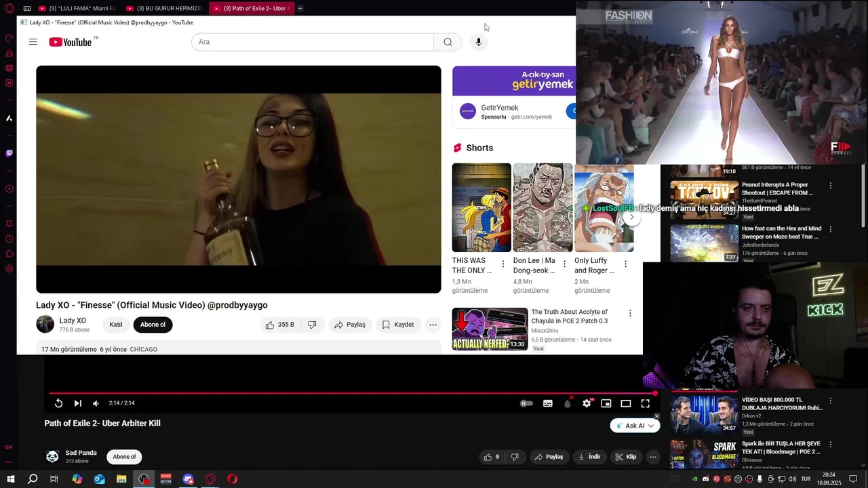Click Katıl button for Lady XO channel

coord(116,325)
